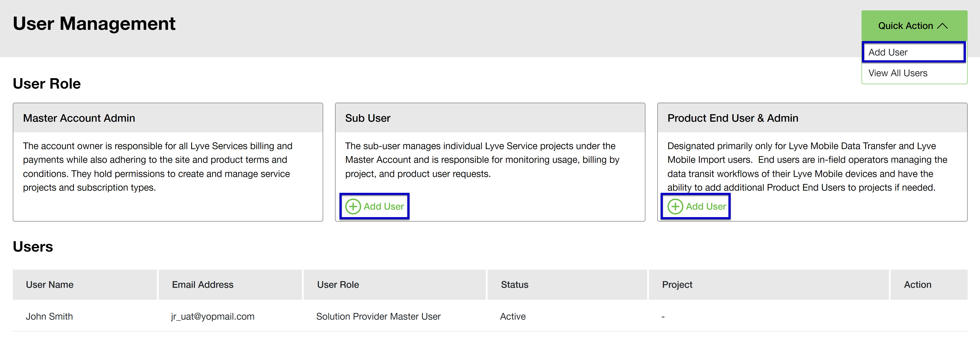Click the Sub User card header
The height and width of the screenshot is (343, 980).
pos(368,118)
